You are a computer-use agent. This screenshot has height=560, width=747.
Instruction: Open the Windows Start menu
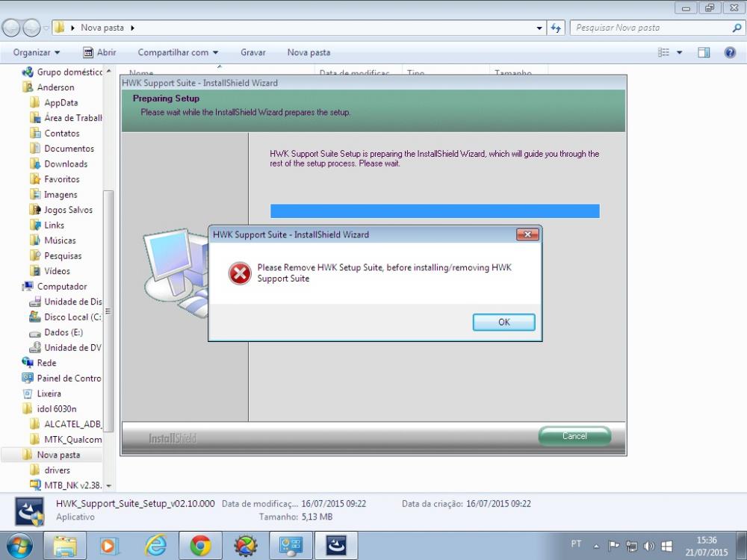(19, 546)
